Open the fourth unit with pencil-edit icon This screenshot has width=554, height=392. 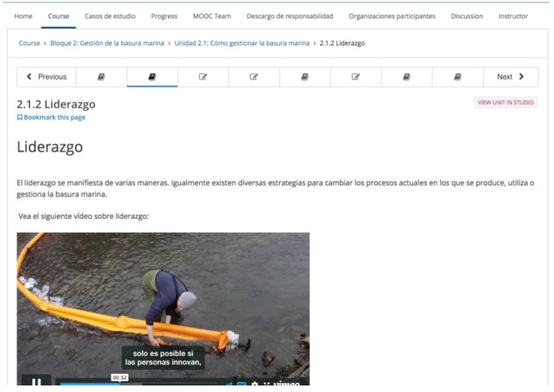254,77
